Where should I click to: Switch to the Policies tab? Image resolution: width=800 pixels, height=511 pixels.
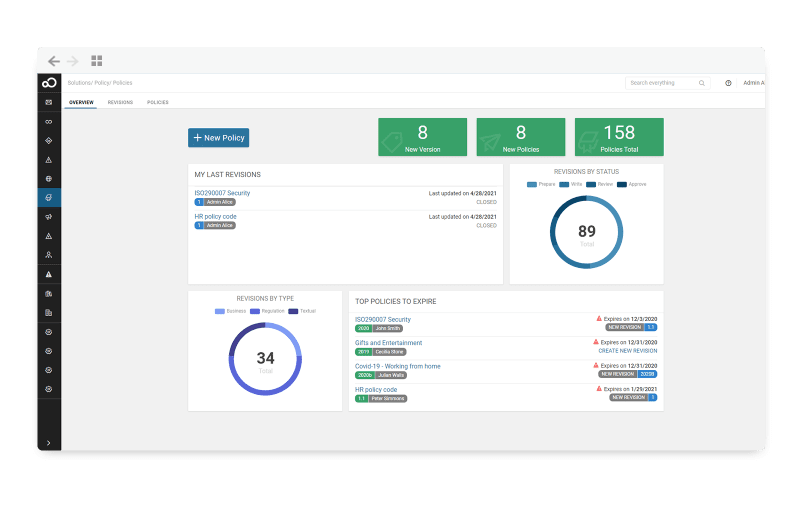click(157, 102)
